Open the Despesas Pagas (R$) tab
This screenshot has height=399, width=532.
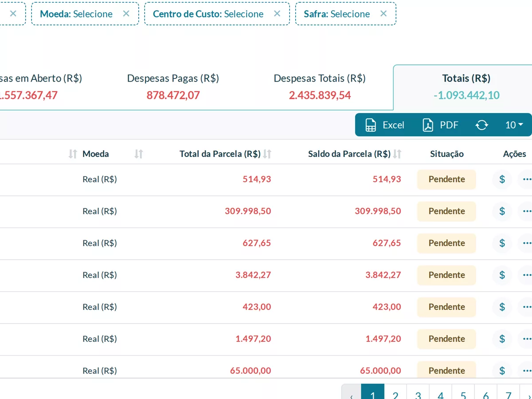[x=173, y=87]
